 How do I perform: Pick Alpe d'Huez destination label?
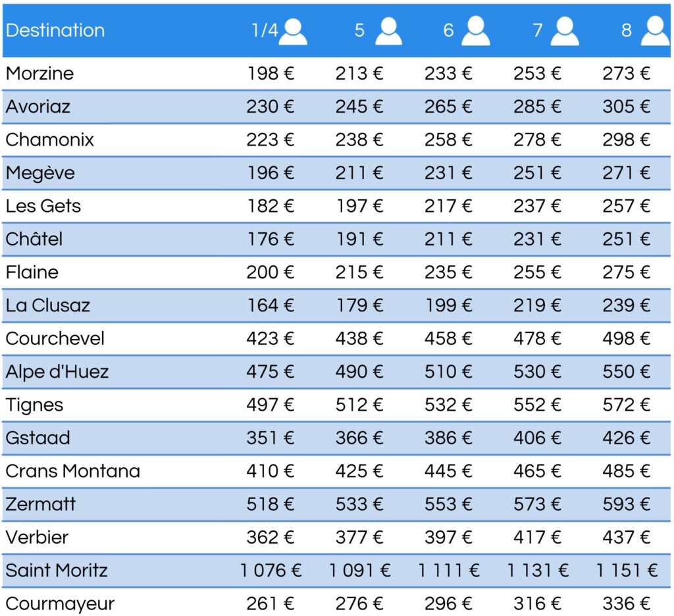(57, 371)
